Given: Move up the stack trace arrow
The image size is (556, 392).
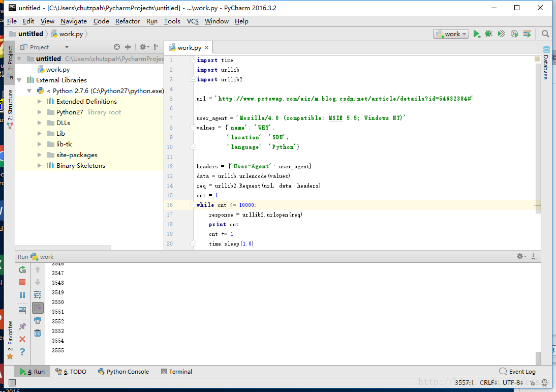Looking at the screenshot, I should [x=38, y=269].
